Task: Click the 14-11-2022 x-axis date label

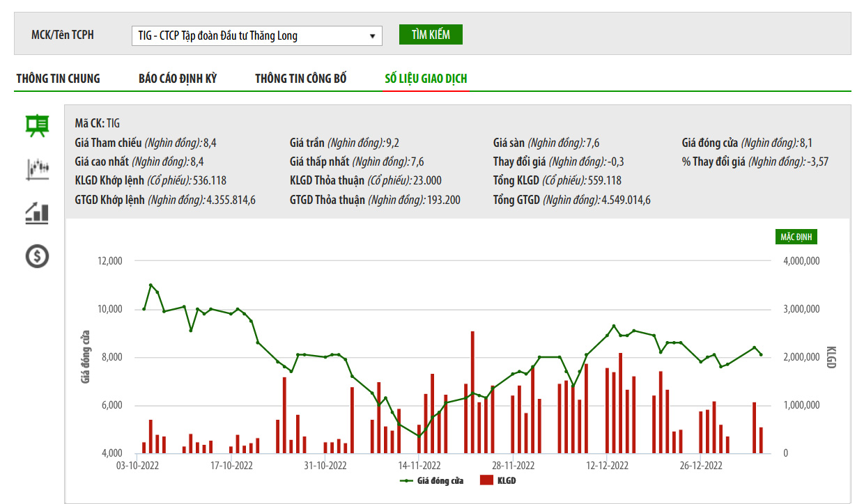Action: click(419, 465)
